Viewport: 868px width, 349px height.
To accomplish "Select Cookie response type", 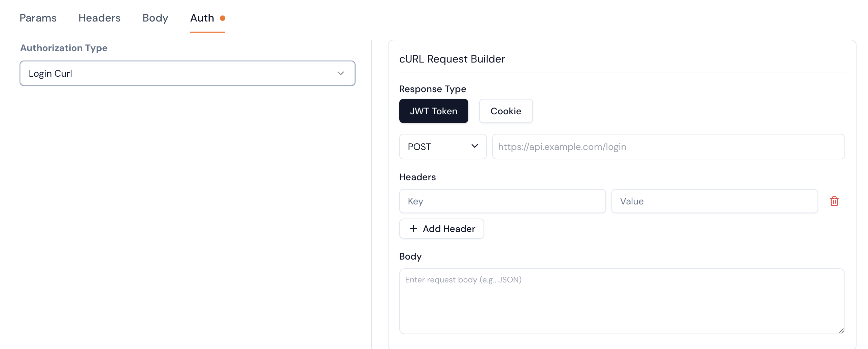I will (x=505, y=111).
